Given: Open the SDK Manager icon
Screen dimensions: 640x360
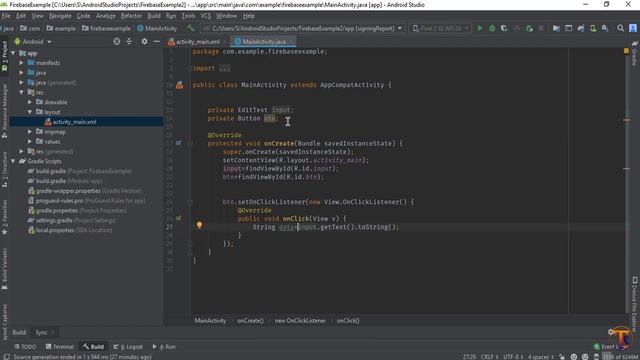Looking at the screenshot, I should click(x=605, y=28).
